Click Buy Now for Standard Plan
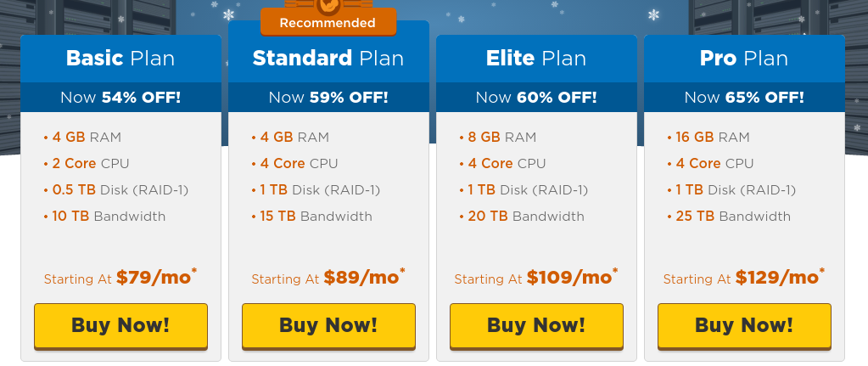Image resolution: width=868 pixels, height=366 pixels. click(328, 325)
